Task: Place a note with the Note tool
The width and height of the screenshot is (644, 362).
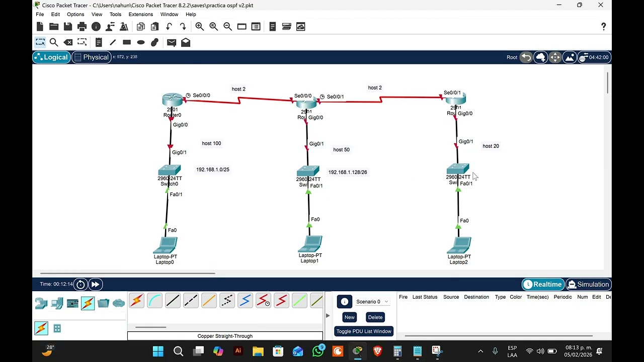Action: [99, 42]
